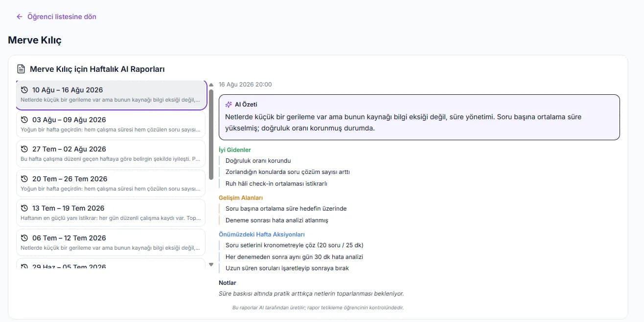Show the 13 Tem – 19 Tem 2026 report
Image resolution: width=644 pixels, height=322 pixels.
click(111, 213)
